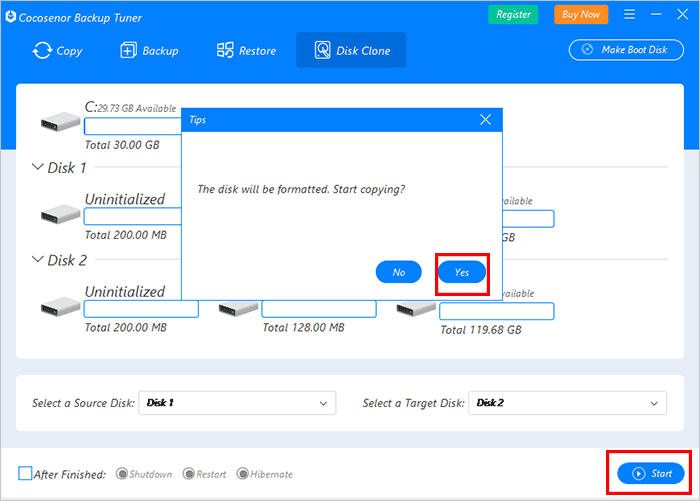700x501 pixels.
Task: Select the Shutdown radio option
Action: click(121, 473)
